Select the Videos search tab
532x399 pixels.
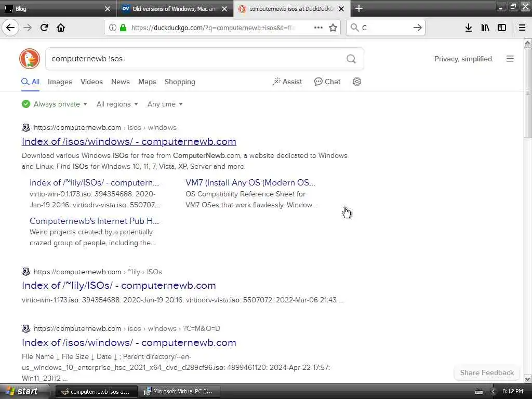click(91, 82)
